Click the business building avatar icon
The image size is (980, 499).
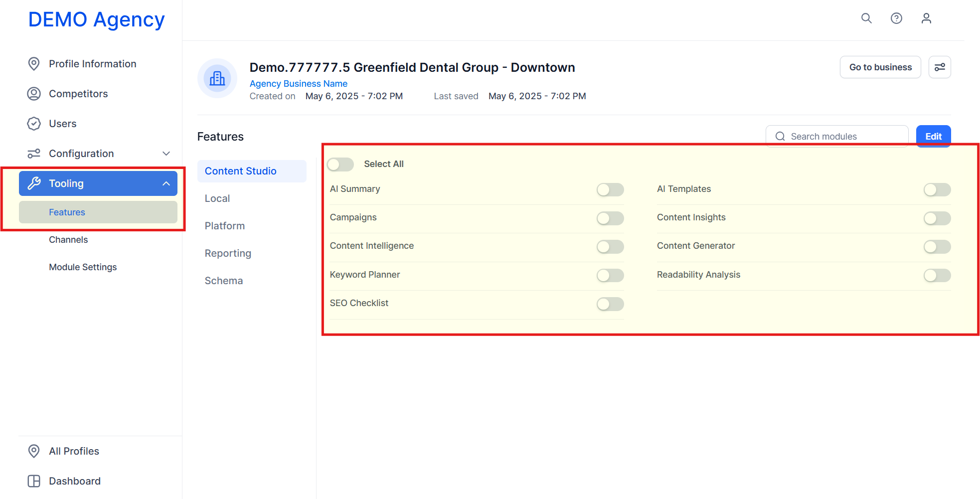pyautogui.click(x=217, y=78)
